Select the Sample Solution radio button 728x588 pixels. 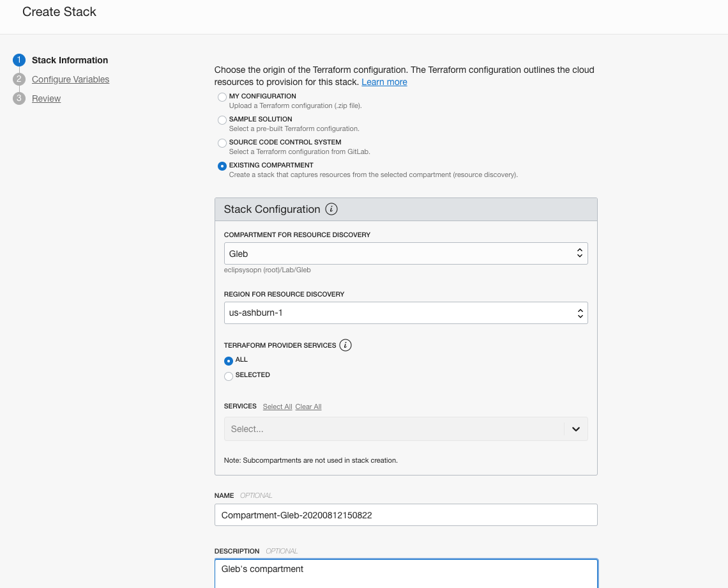[x=222, y=120]
